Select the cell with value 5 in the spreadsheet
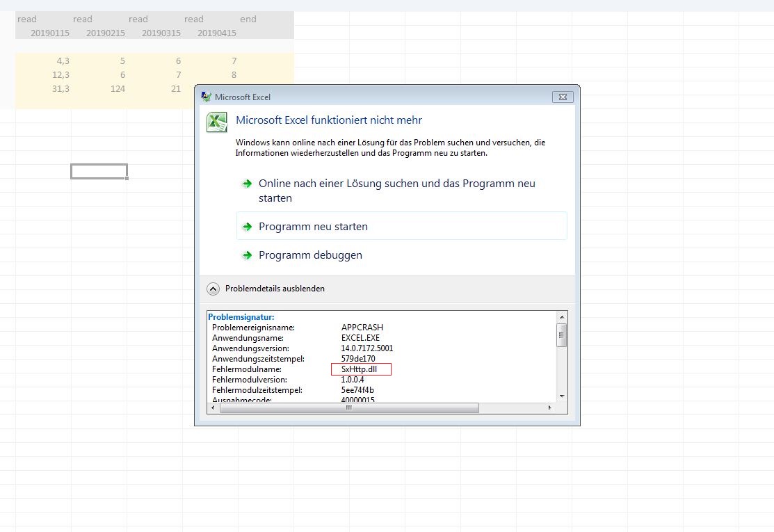Image resolution: width=774 pixels, height=532 pixels. [x=99, y=61]
